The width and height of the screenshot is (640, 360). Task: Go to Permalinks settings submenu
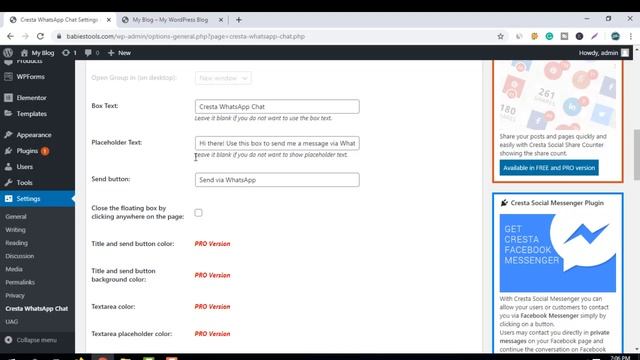click(20, 282)
